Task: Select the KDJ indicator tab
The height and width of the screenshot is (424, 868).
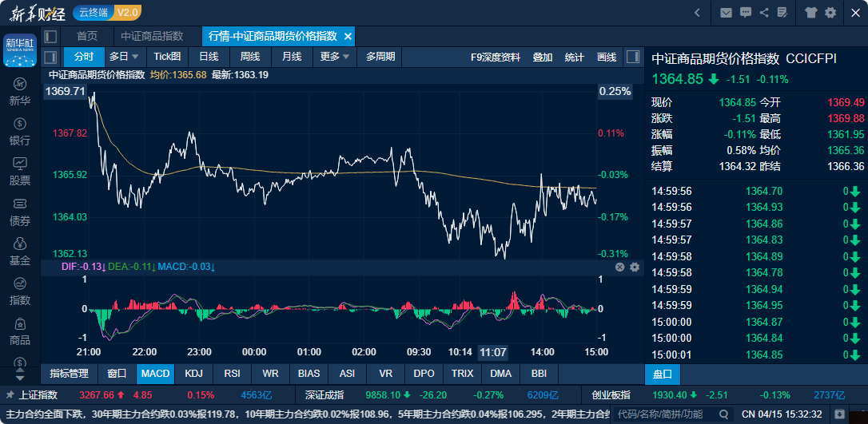Action: click(x=193, y=373)
